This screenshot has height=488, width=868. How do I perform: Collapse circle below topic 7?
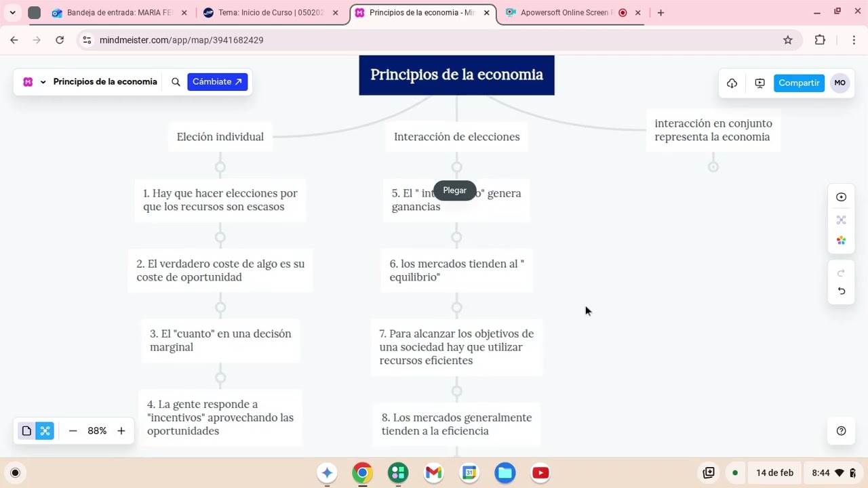456,391
